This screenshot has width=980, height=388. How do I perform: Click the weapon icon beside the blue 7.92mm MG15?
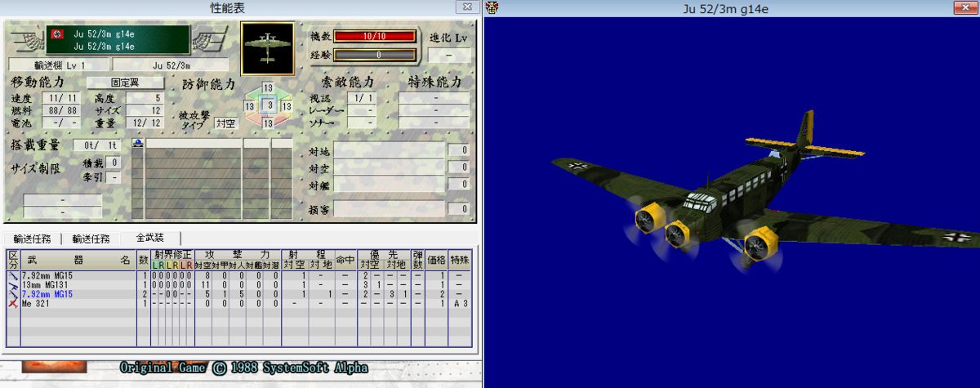pos(13,293)
